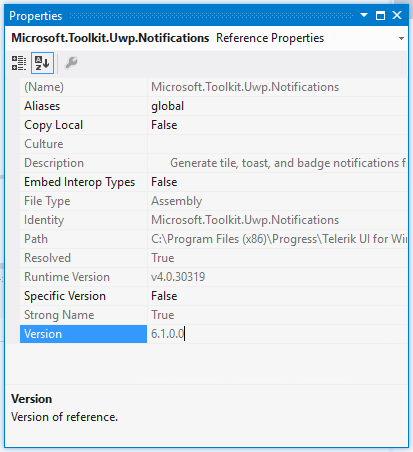
Task: Click the Version value field 6.1.0.0
Action: pos(277,334)
